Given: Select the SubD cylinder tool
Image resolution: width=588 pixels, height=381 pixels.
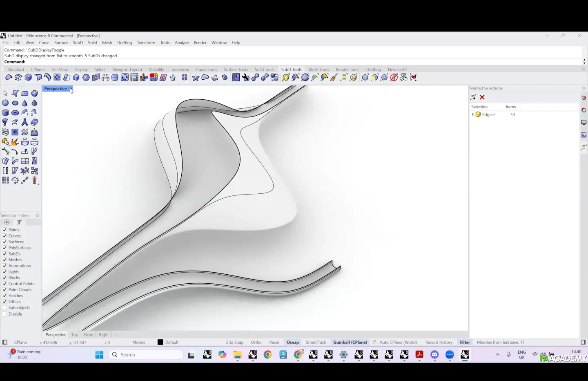Looking at the screenshot, I should point(5,113).
